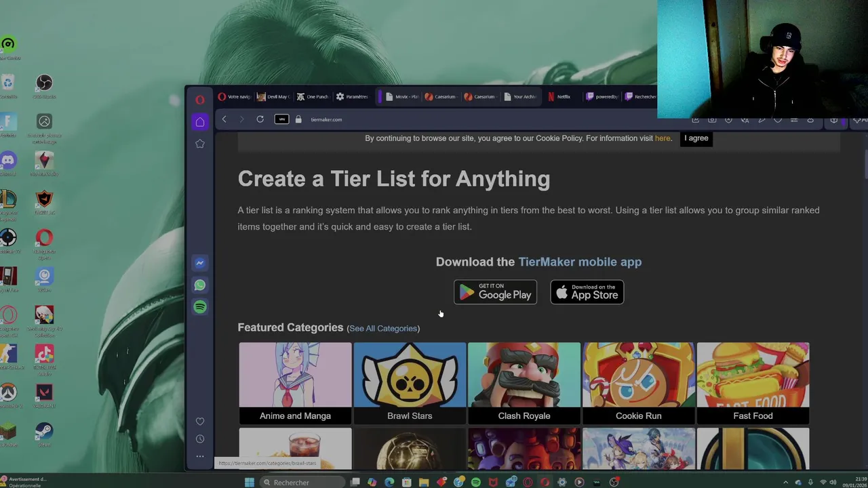
Task: Open the golden trophy ball category thumbnail
Action: pyautogui.click(x=410, y=449)
